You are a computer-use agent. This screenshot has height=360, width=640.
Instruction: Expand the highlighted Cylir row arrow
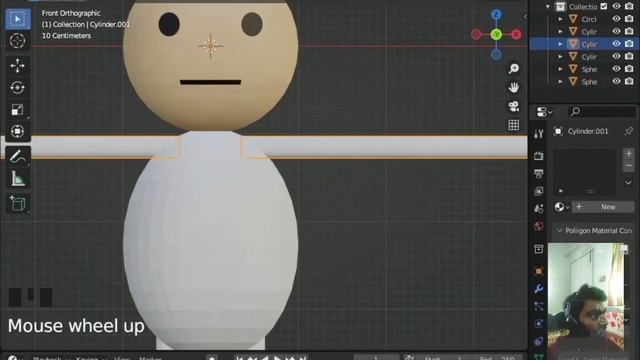click(x=560, y=44)
